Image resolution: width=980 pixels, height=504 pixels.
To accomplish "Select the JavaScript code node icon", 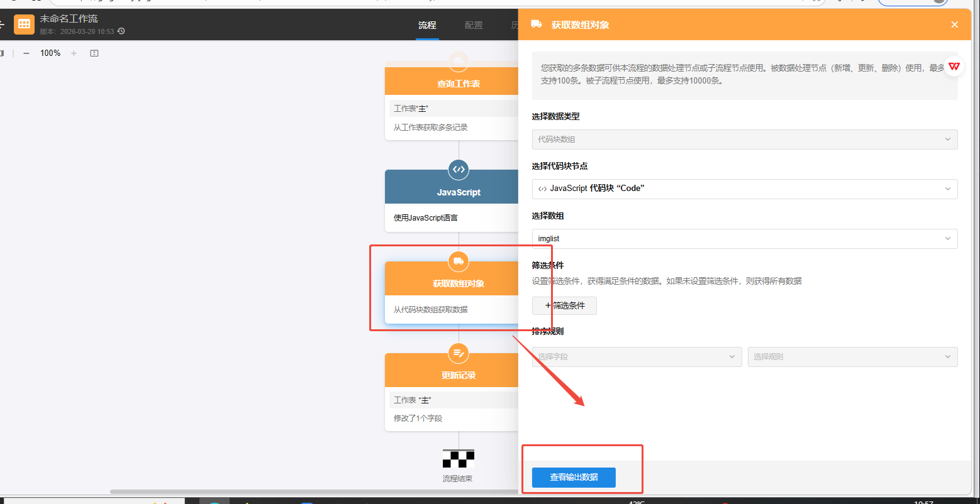I will (459, 170).
